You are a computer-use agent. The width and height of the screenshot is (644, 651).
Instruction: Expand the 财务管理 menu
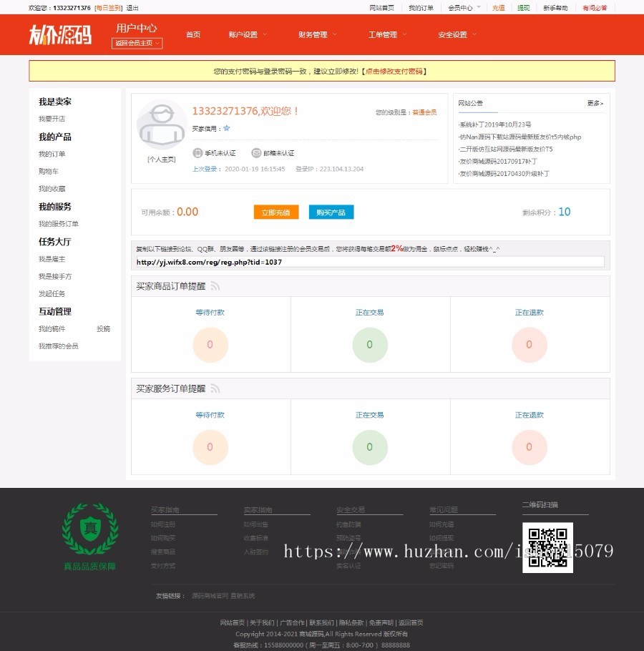(x=317, y=34)
